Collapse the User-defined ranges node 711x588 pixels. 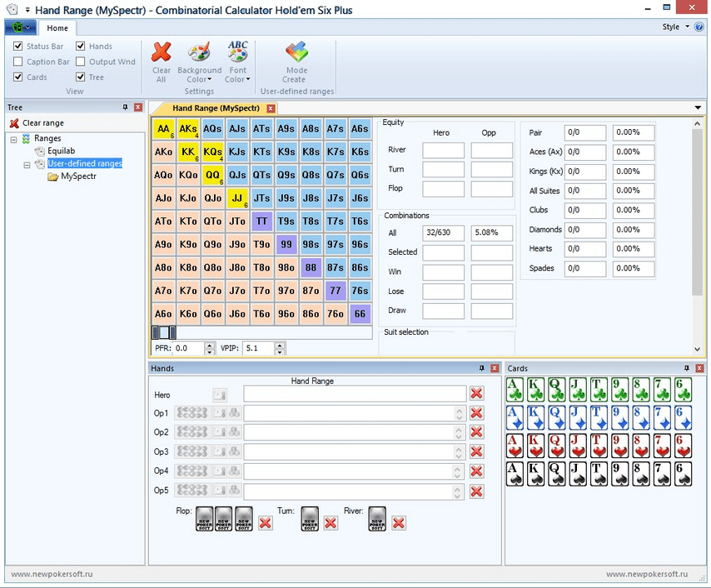pyautogui.click(x=27, y=165)
